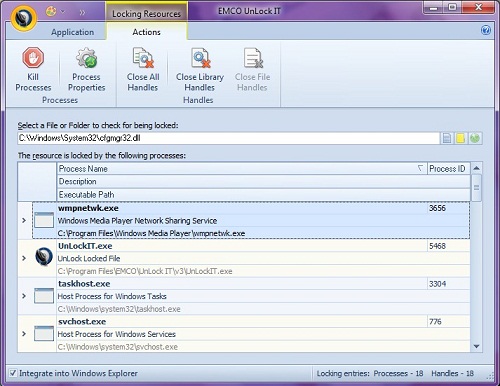Expand the wmpnetwk.exe row
This screenshot has width=500, height=386.
tap(24, 220)
